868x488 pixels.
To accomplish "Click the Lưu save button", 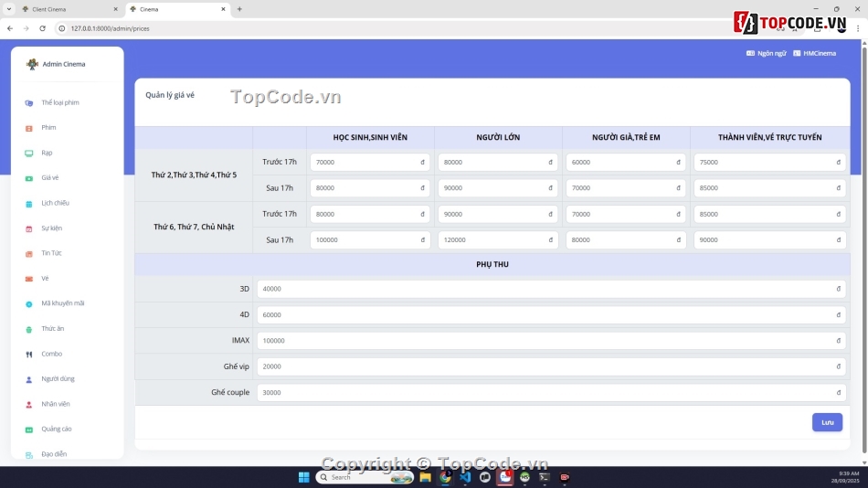I will pyautogui.click(x=827, y=422).
